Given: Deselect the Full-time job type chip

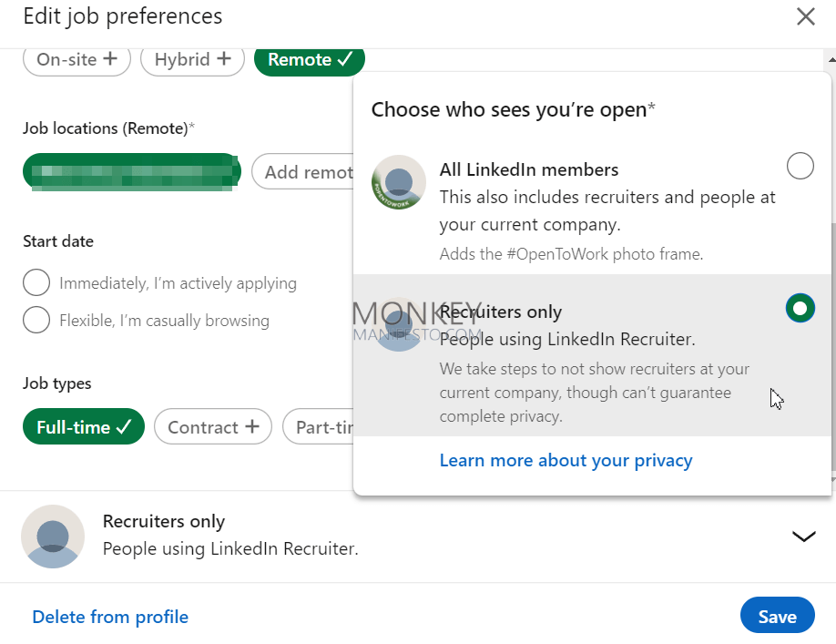Looking at the screenshot, I should point(84,427).
